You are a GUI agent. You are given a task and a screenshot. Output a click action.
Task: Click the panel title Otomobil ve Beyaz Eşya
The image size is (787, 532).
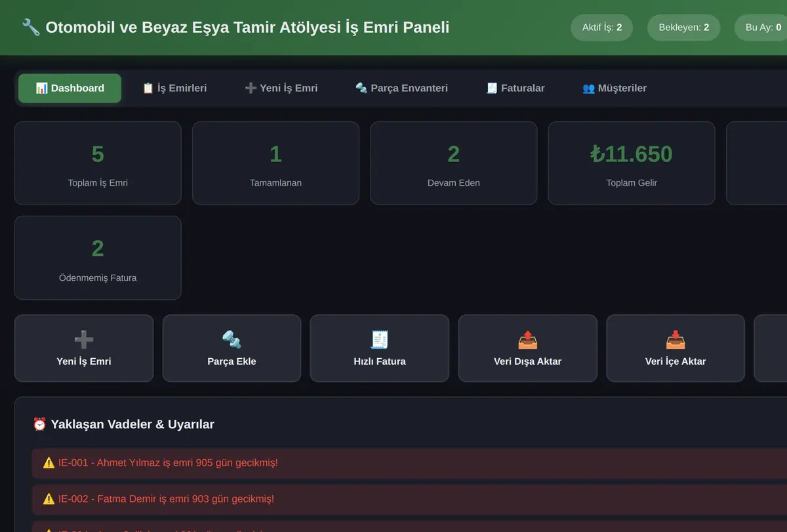[247, 28]
